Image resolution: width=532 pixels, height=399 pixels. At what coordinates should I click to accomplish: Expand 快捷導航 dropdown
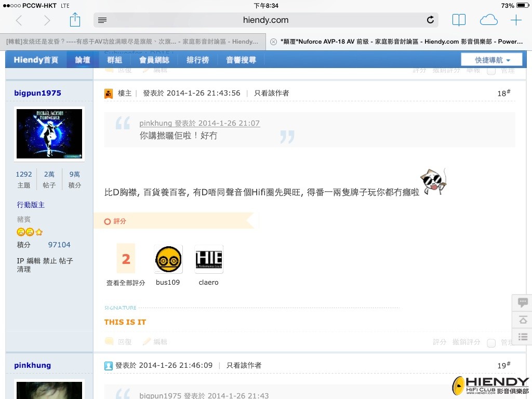[x=491, y=60]
